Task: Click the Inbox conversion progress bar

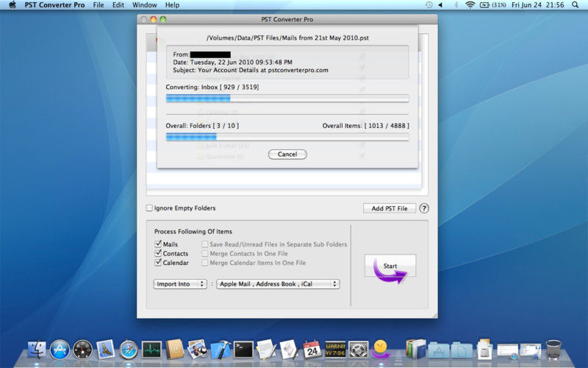Action: click(287, 99)
